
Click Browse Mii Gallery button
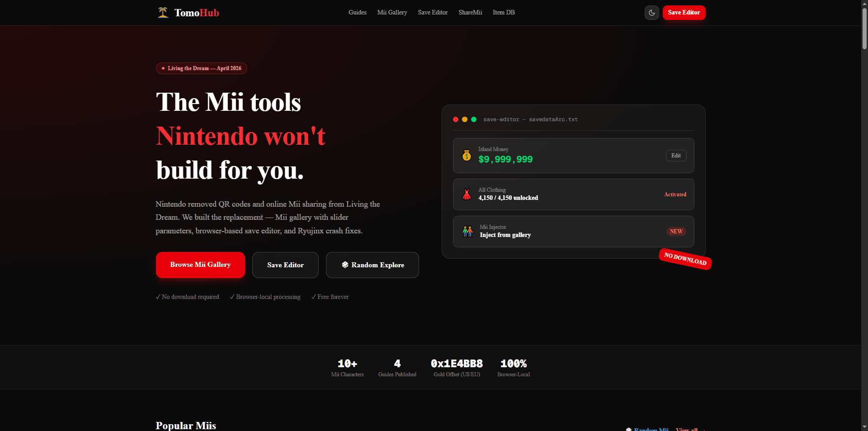pyautogui.click(x=200, y=265)
